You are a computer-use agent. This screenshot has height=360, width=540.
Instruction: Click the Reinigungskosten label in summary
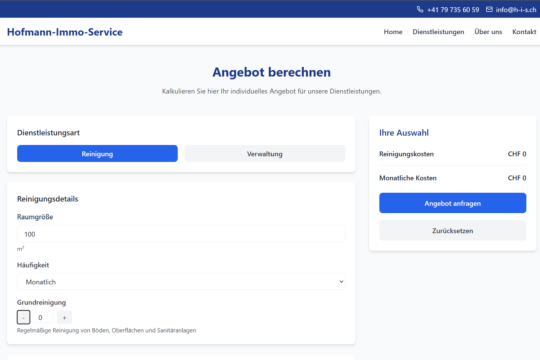[x=406, y=154]
